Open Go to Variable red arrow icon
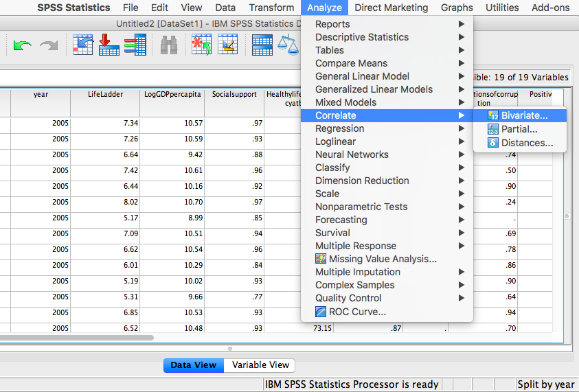The width and height of the screenshot is (579, 392). tap(109, 45)
